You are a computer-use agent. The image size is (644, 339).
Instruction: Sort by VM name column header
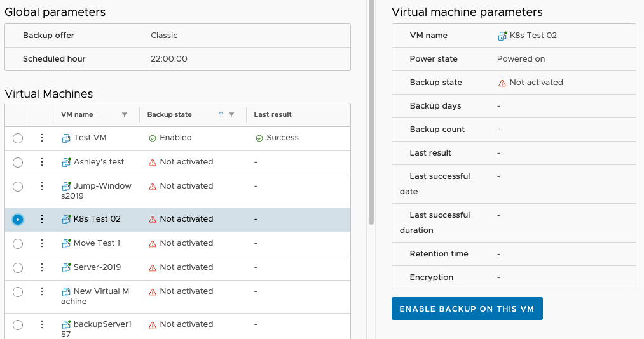click(x=77, y=114)
